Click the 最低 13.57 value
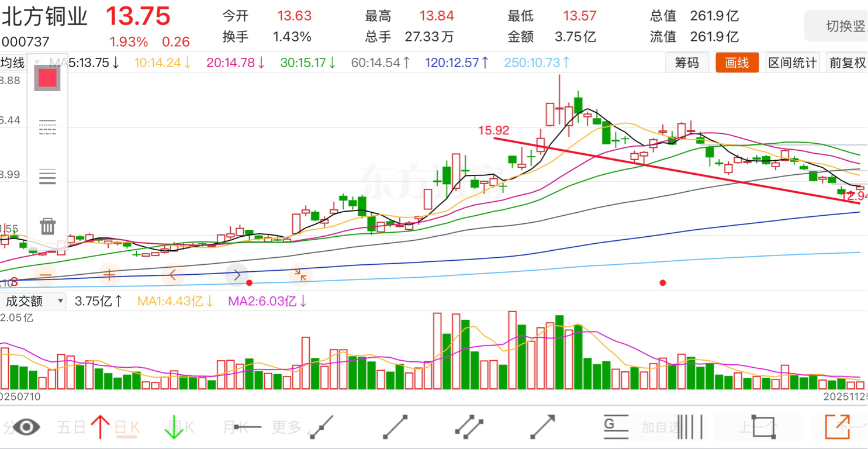 coord(580,16)
